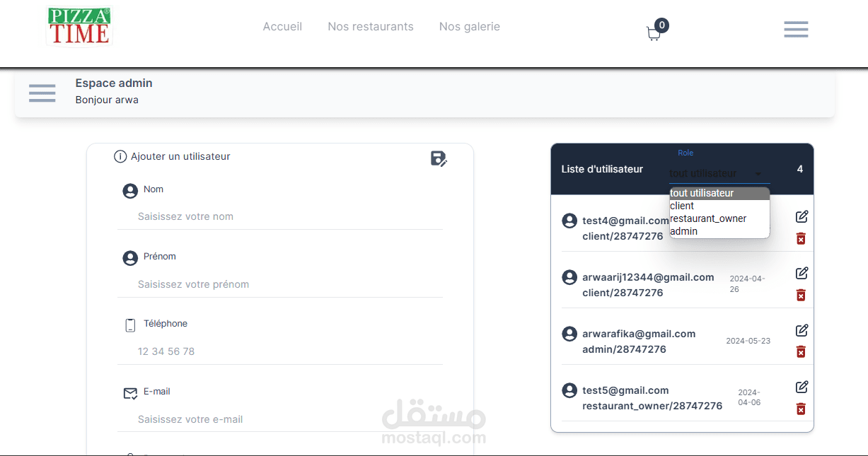Viewport: 868px width, 456px height.
Task: Click user count '4' in list header
Action: (x=800, y=169)
